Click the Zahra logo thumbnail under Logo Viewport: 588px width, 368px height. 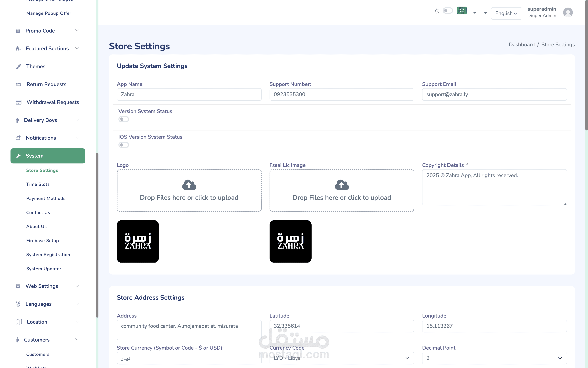point(138,241)
